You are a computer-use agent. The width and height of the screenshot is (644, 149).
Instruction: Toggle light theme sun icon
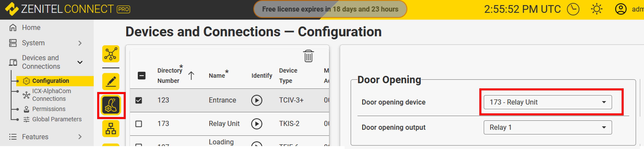coord(596,9)
